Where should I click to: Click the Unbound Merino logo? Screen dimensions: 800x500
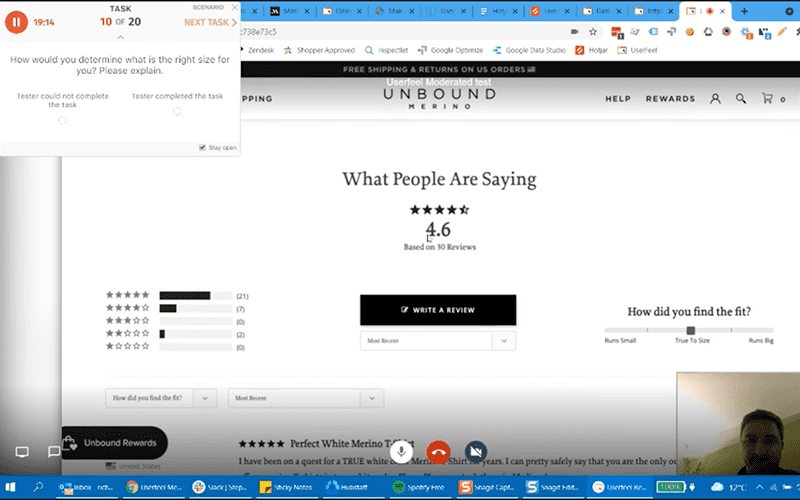point(439,98)
